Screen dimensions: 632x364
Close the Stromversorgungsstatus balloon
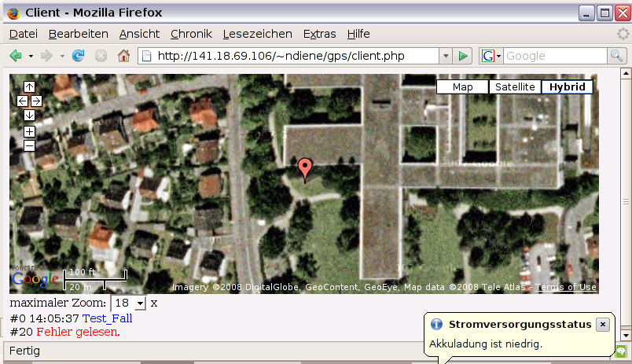click(603, 325)
